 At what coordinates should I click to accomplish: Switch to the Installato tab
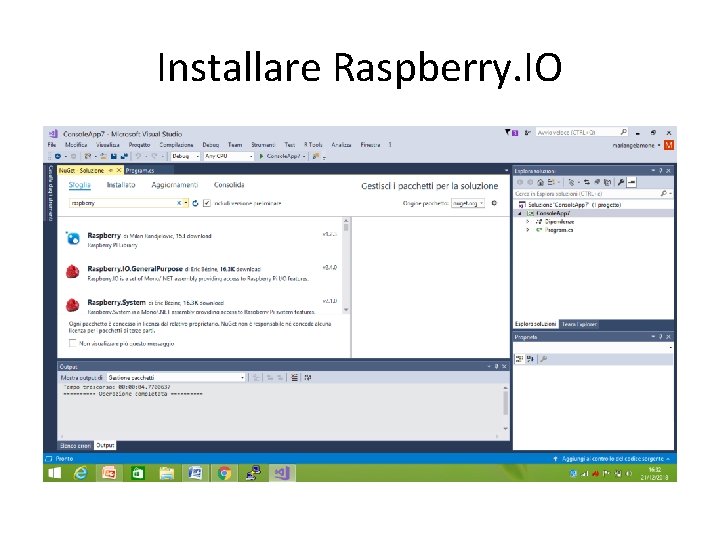(x=121, y=185)
